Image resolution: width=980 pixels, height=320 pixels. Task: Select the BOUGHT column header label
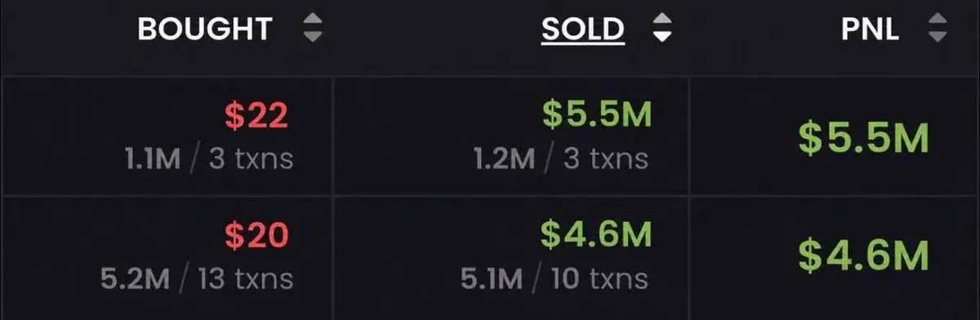click(204, 30)
